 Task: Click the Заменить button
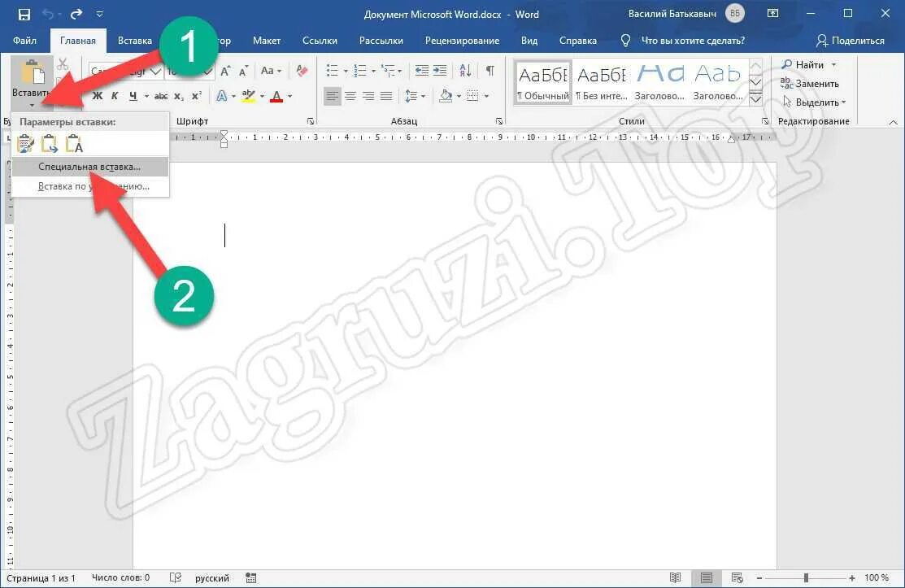810,84
